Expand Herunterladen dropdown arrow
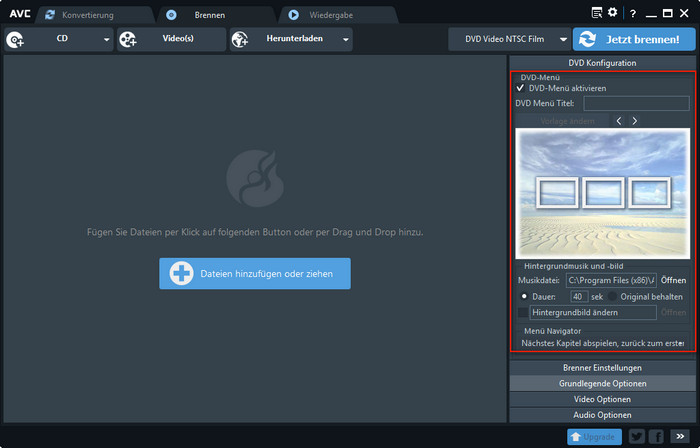 (x=346, y=39)
